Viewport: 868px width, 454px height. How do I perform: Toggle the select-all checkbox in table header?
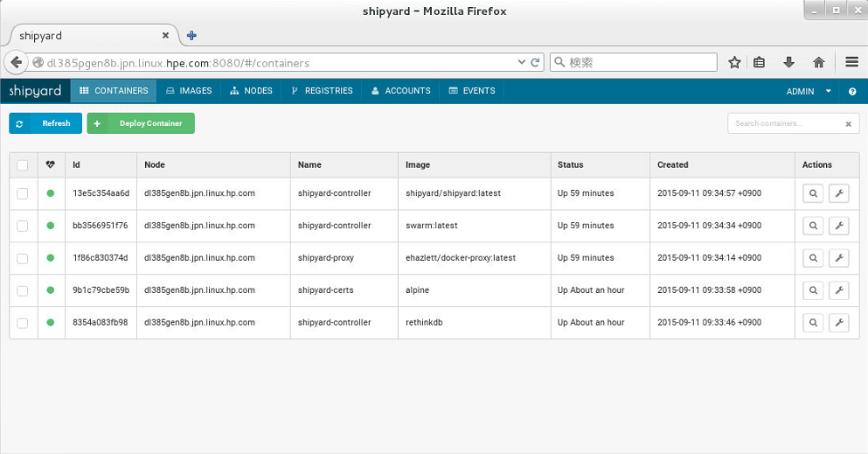point(22,165)
